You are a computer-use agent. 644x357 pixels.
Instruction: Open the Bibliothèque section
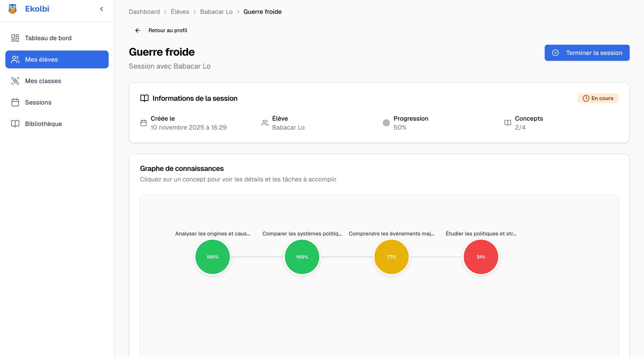(43, 124)
